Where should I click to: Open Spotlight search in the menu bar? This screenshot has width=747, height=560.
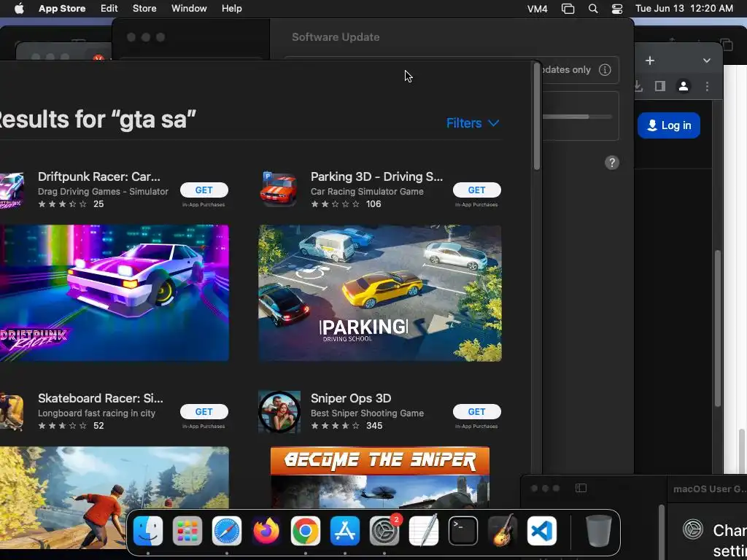tap(593, 9)
